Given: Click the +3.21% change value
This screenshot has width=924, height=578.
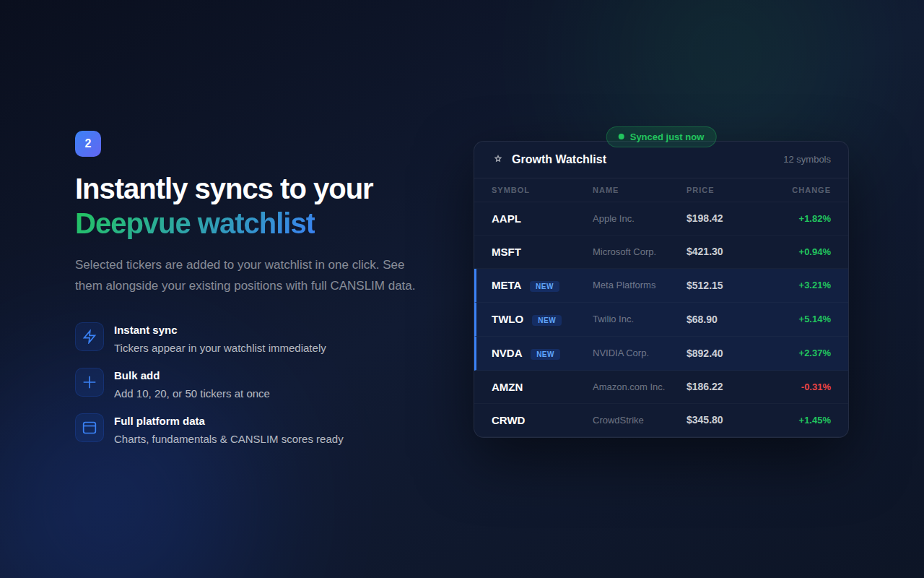Looking at the screenshot, I should [x=814, y=285].
